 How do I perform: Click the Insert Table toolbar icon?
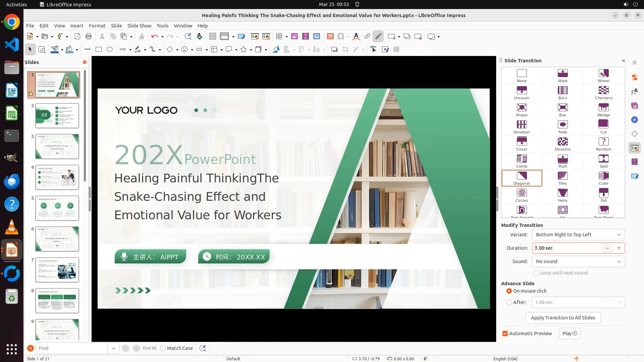[x=279, y=37]
